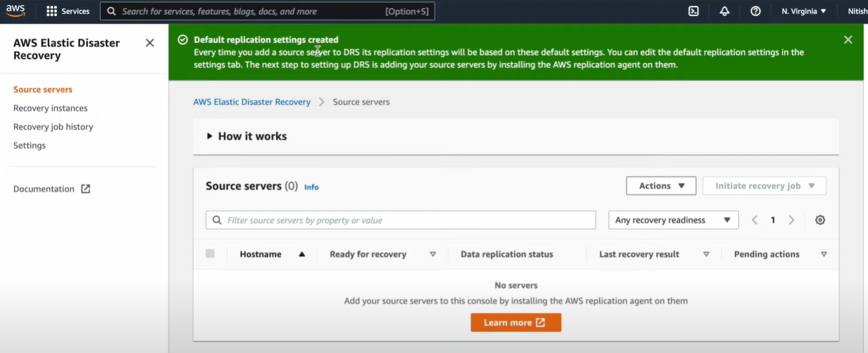Open the notifications bell icon
868x353 pixels.
(x=724, y=11)
